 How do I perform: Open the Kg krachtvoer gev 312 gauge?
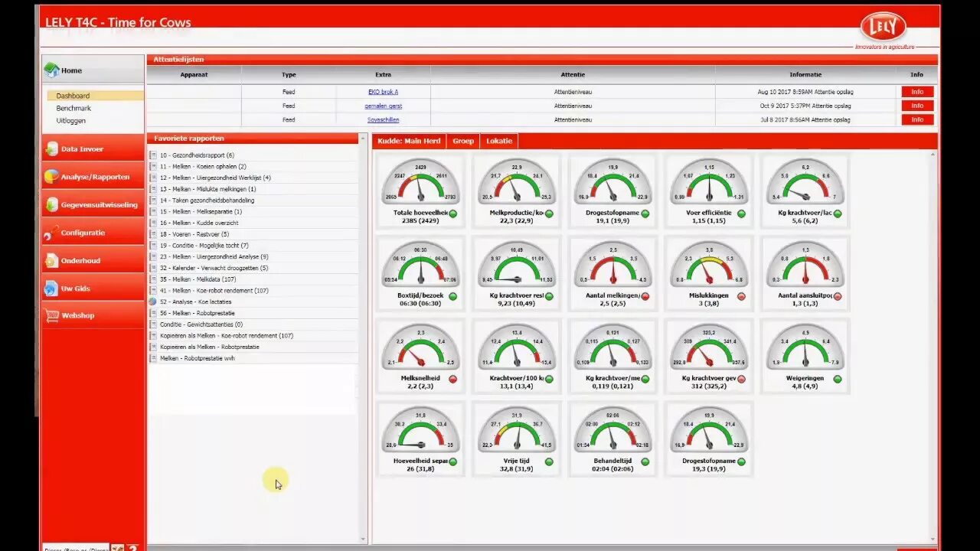(x=709, y=357)
